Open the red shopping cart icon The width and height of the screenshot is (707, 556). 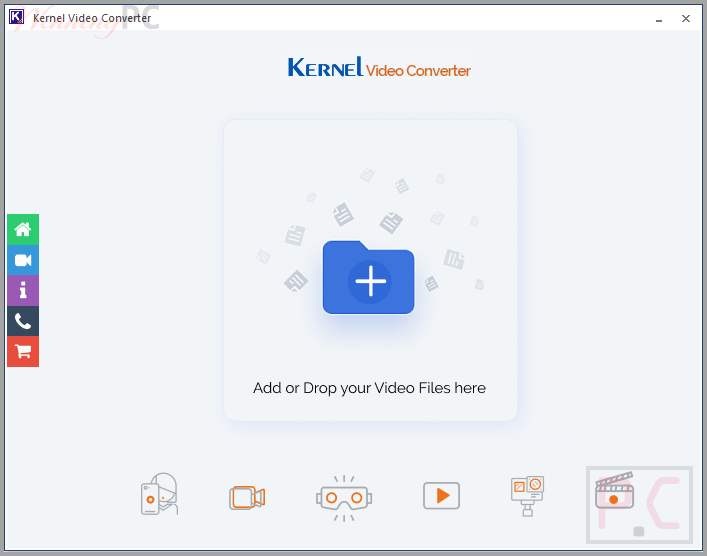pyautogui.click(x=23, y=352)
